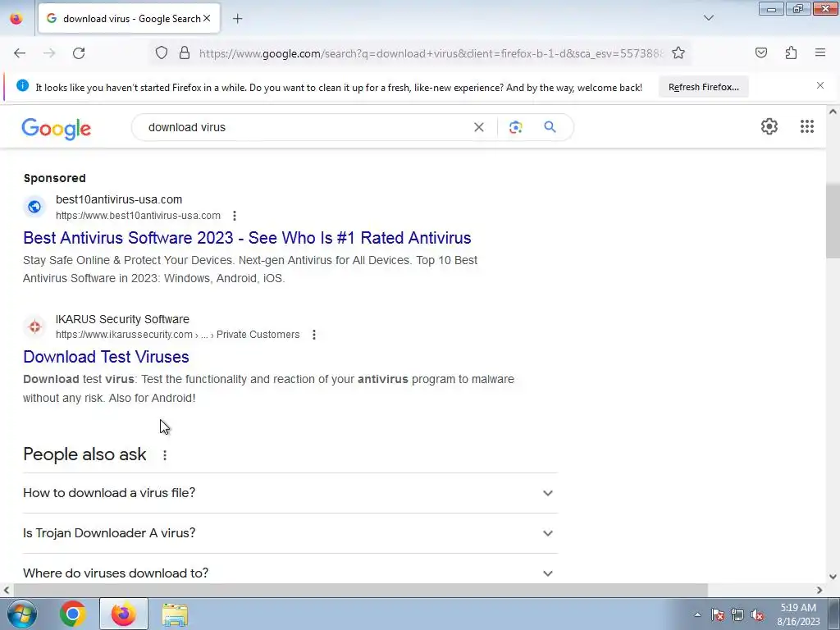Show hidden system tray icons
840x630 pixels.
coord(697,615)
